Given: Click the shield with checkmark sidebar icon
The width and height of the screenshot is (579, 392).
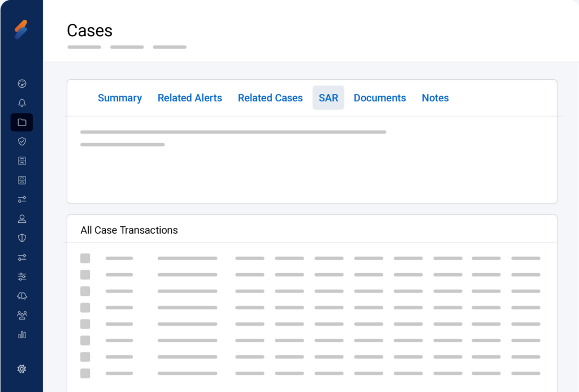Looking at the screenshot, I should tap(22, 141).
